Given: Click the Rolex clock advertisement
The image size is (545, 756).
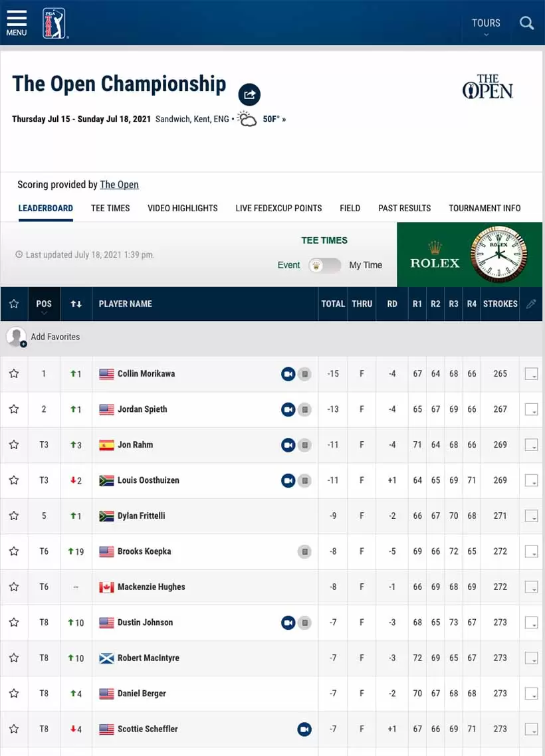Looking at the screenshot, I should pyautogui.click(x=469, y=254).
